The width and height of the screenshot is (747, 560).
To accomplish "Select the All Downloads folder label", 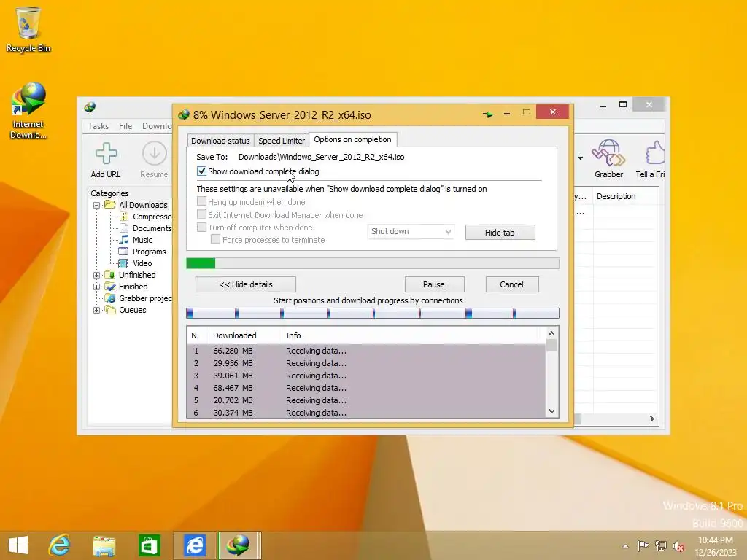I will tap(144, 205).
